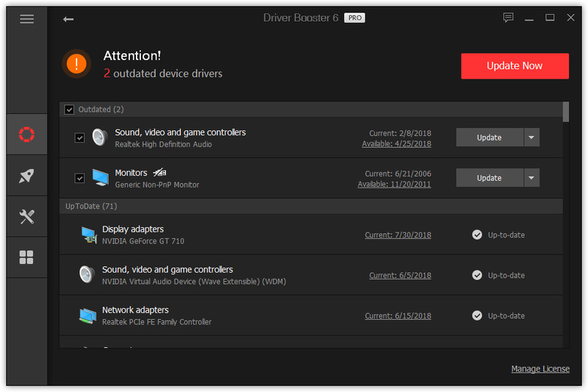Click the NVIDIA Virtual Audio Device (Wave Extensible) text
This screenshot has height=392, width=588.
(194, 282)
